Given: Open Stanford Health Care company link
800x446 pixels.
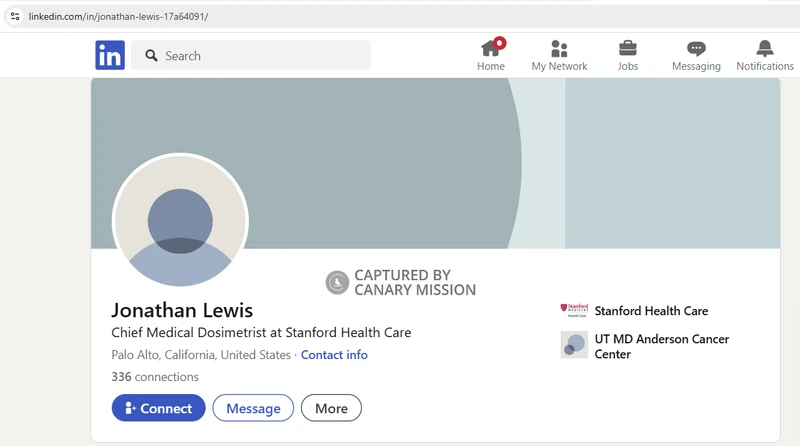Looking at the screenshot, I should (x=651, y=311).
